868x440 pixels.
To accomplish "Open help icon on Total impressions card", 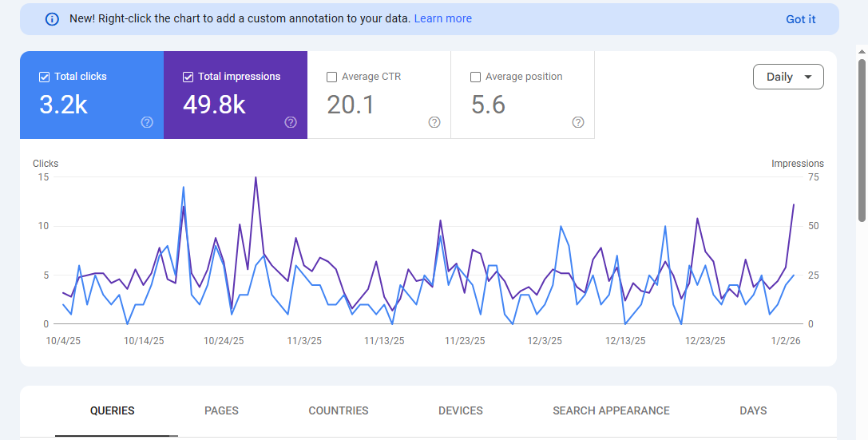I will tap(291, 122).
